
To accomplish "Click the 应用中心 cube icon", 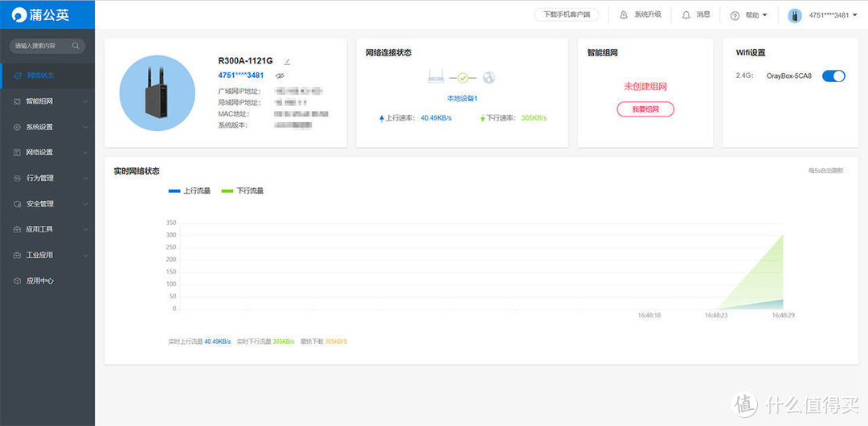I will tap(17, 281).
